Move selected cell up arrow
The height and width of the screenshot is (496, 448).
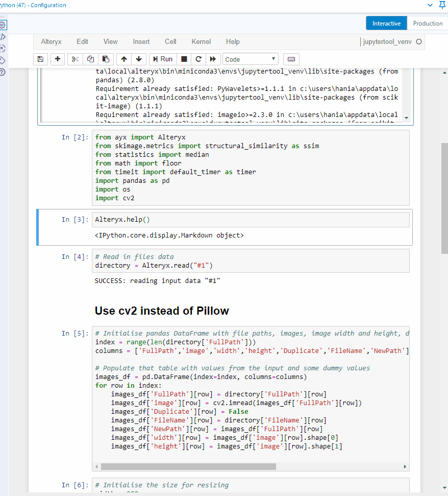pyautogui.click(x=124, y=59)
